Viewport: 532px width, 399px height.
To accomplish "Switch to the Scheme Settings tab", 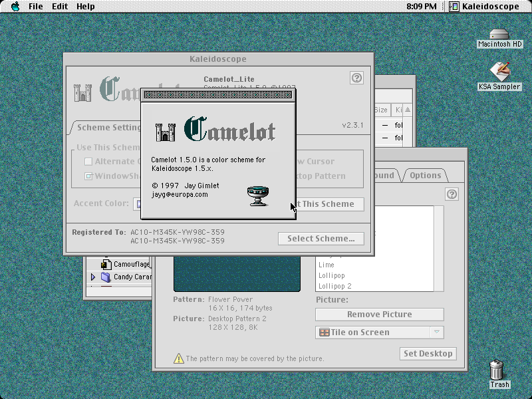I will 106,128.
